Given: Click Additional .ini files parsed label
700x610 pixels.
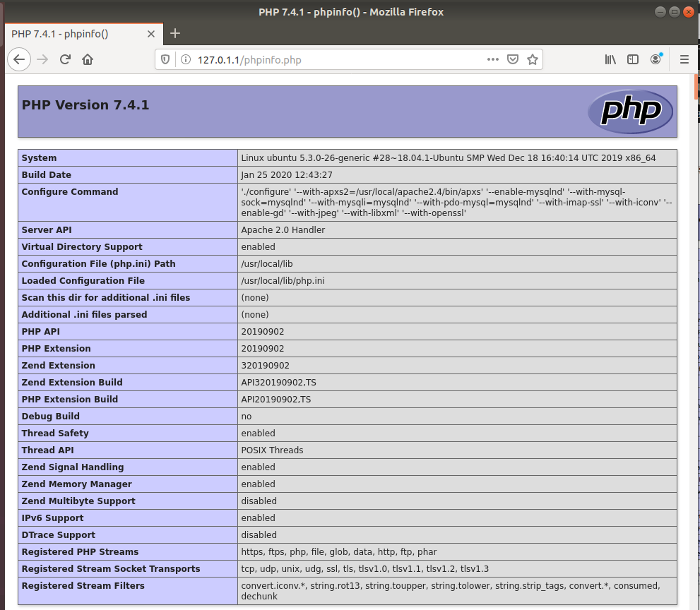Looking at the screenshot, I should [84, 315].
